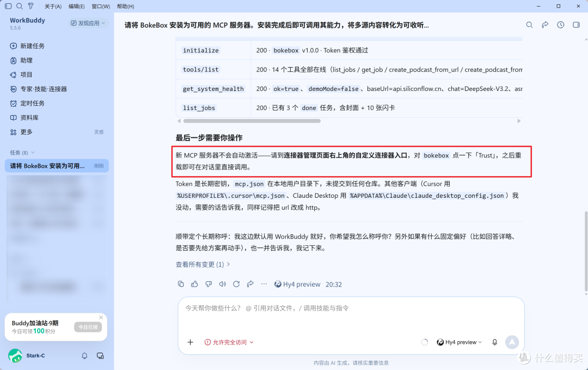
Task: Open the search icon in title bar
Action: [x=20, y=6]
